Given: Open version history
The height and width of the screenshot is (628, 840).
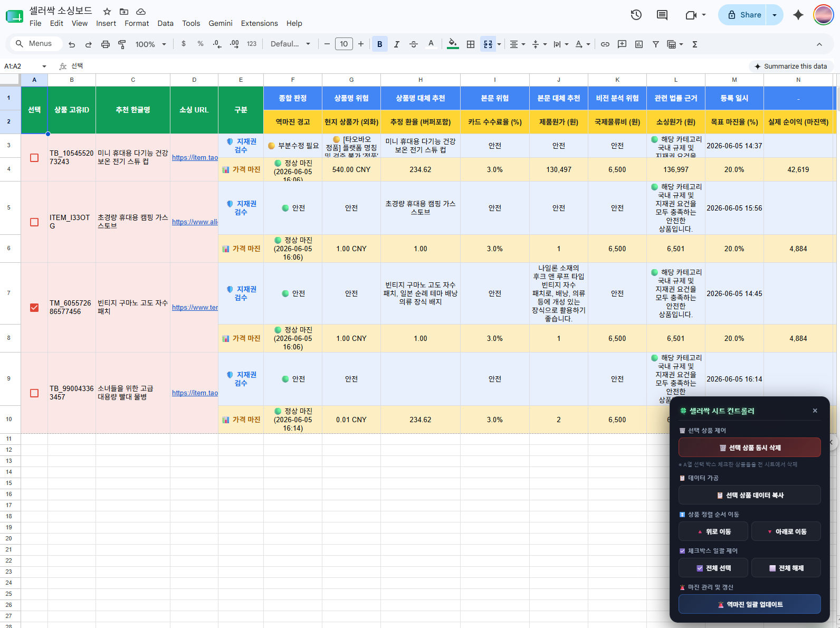Looking at the screenshot, I should tap(636, 15).
